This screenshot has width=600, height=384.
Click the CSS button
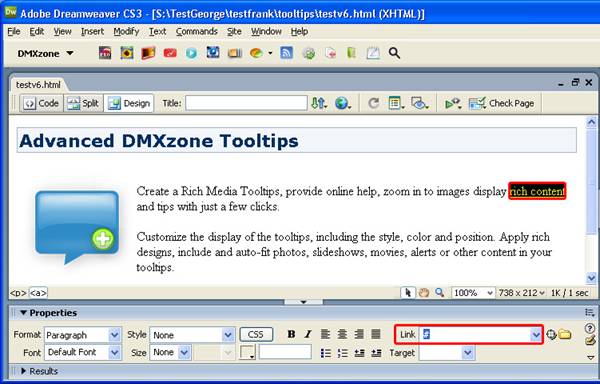(256, 335)
